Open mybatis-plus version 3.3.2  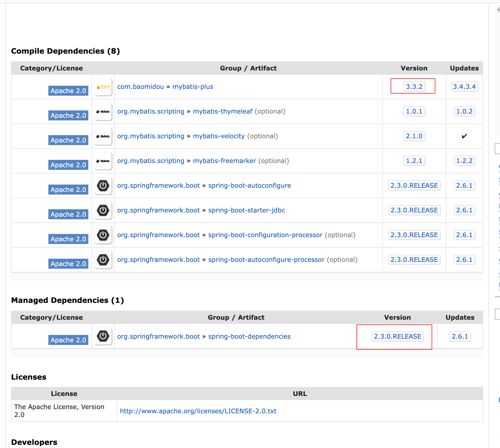pos(414,86)
